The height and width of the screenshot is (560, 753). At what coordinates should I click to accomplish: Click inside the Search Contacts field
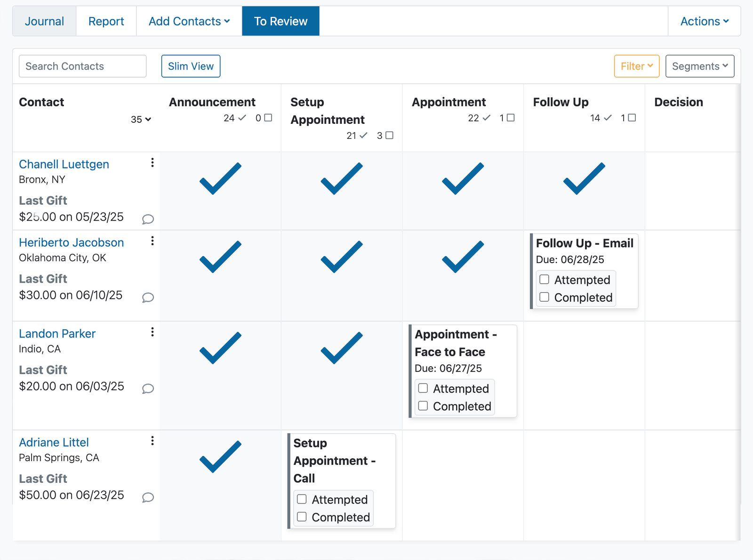[82, 66]
